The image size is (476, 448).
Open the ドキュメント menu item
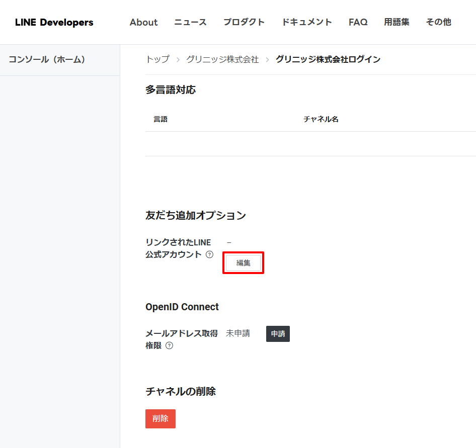307,22
